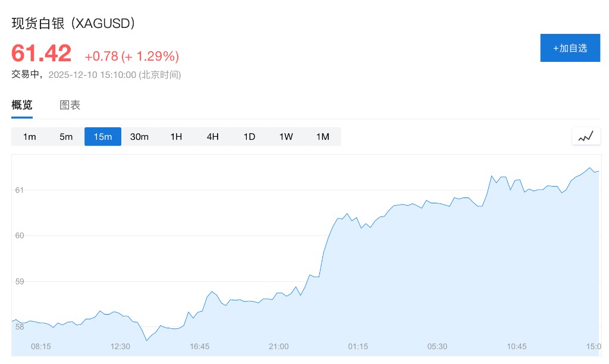Click the line chart type icon

tap(586, 136)
